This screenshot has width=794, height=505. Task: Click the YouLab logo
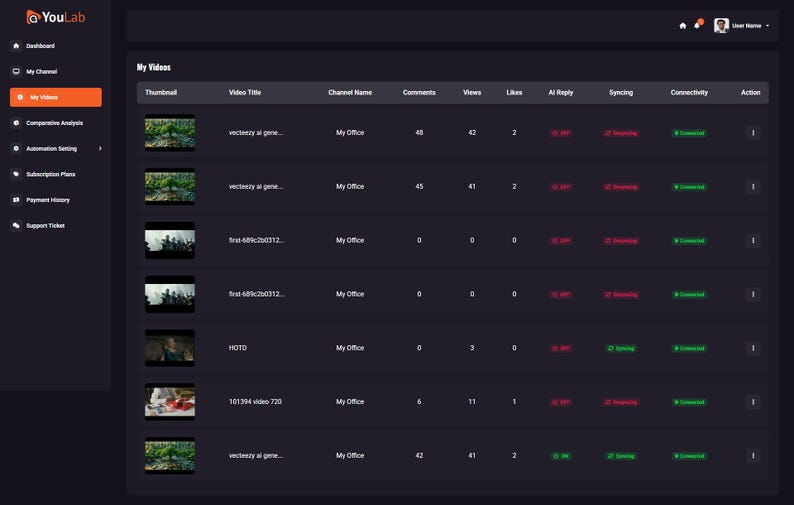coord(56,17)
